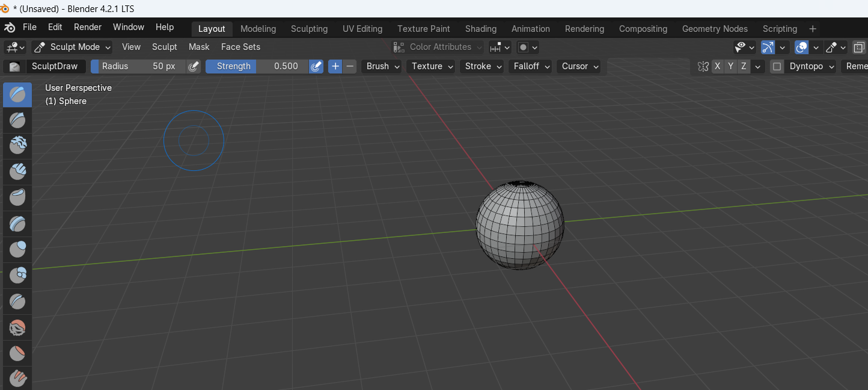Open the Sculpt menu

(x=164, y=47)
